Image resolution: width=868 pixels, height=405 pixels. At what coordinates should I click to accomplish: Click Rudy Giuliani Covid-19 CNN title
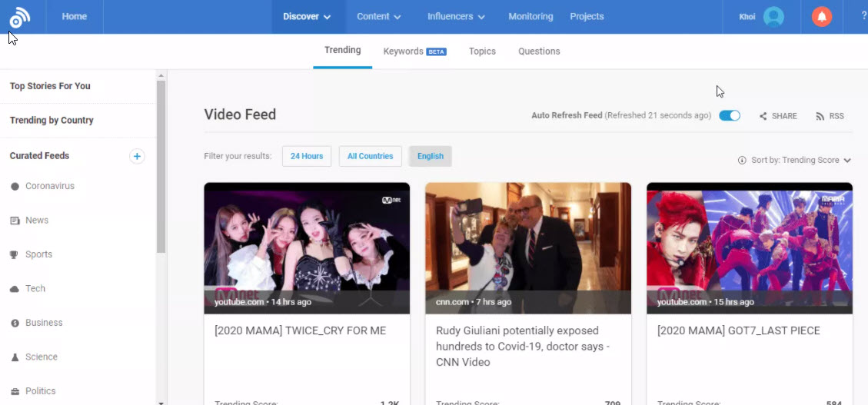[524, 347]
